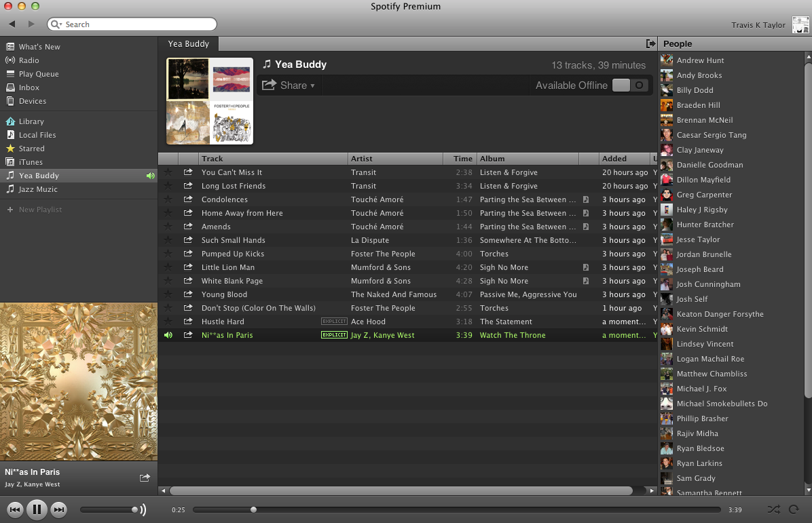This screenshot has height=523, width=812.
Task: Click the Search field
Action: pyautogui.click(x=132, y=24)
